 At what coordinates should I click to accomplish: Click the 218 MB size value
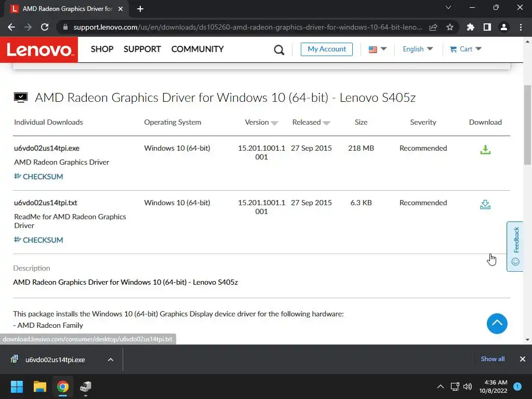click(x=361, y=148)
